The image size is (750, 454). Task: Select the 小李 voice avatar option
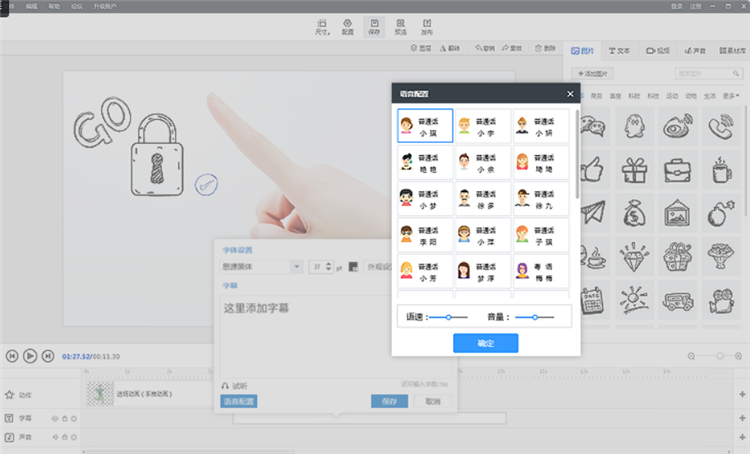483,126
